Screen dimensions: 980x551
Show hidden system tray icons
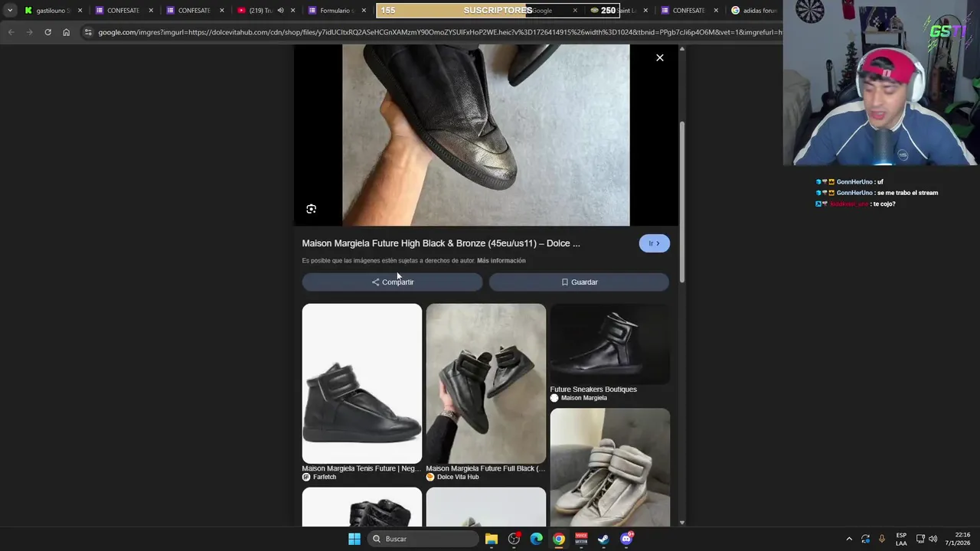pyautogui.click(x=849, y=539)
